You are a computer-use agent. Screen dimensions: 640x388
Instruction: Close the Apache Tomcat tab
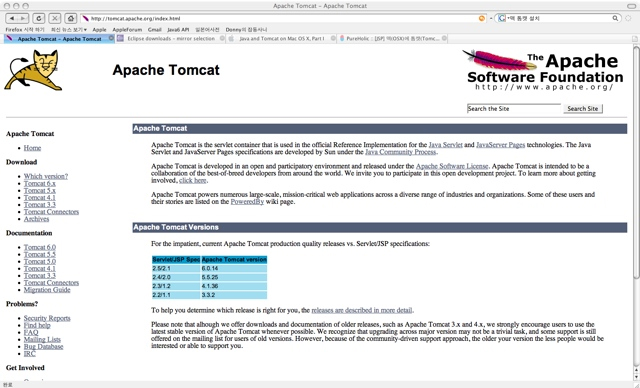pyautogui.click(x=111, y=38)
